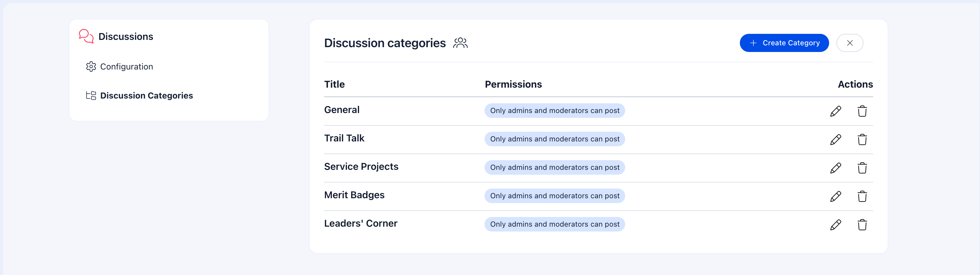Viewport: 980px width, 275px height.
Task: Click the pink Discussions chat bubble icon
Action: (86, 36)
